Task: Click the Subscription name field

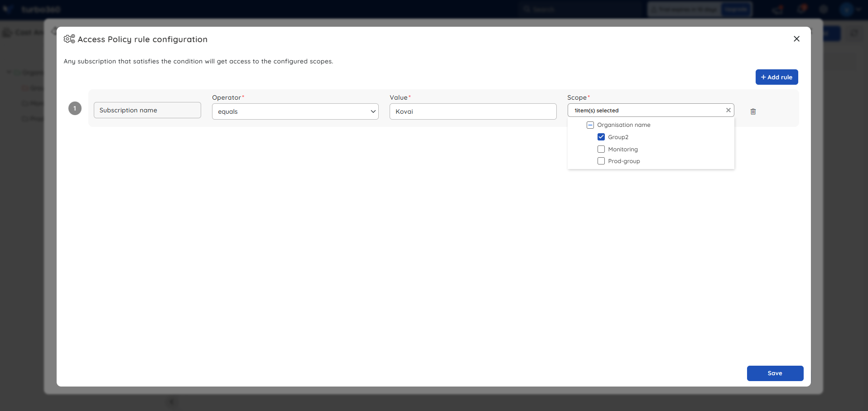Action: pyautogui.click(x=147, y=110)
